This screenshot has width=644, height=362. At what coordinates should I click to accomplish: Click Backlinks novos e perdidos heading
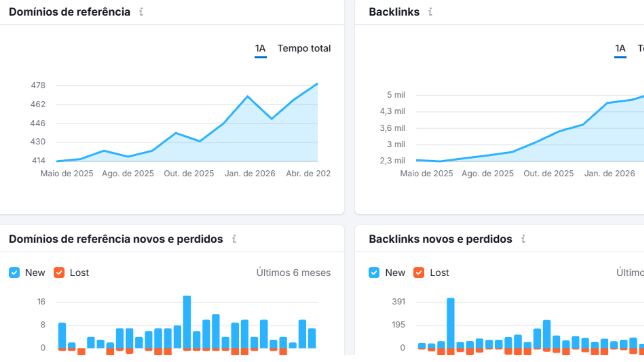point(440,239)
